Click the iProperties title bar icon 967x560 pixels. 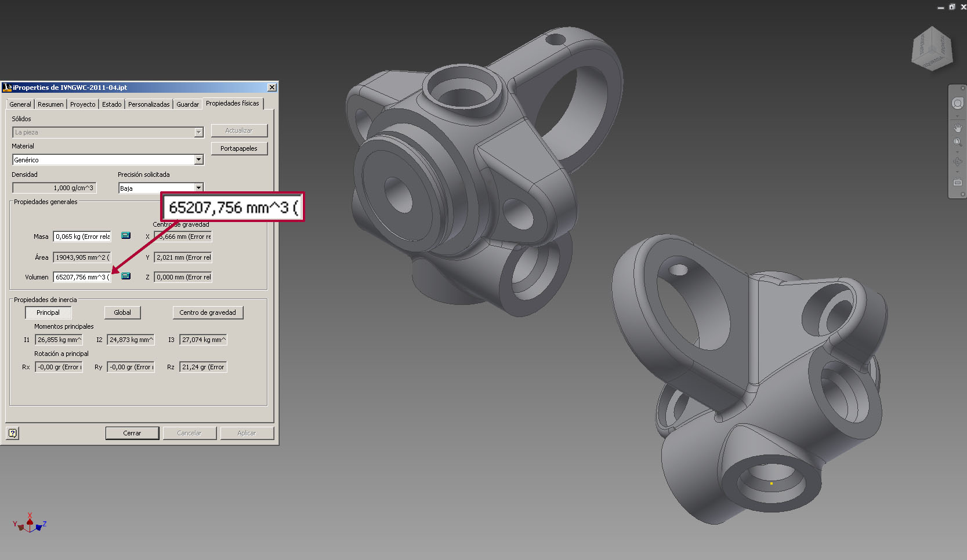(7, 88)
